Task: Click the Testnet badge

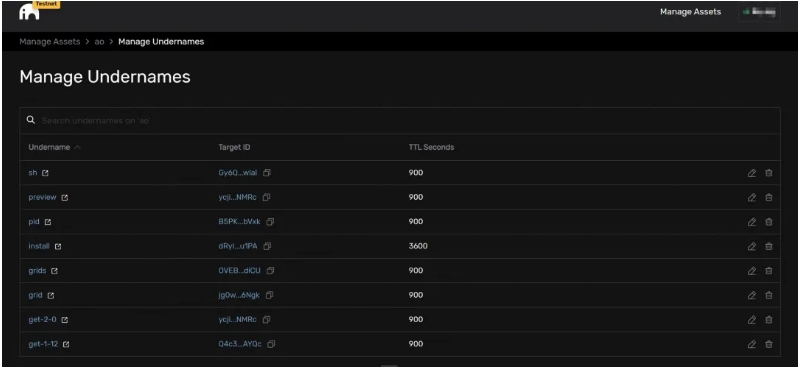Action: point(47,4)
